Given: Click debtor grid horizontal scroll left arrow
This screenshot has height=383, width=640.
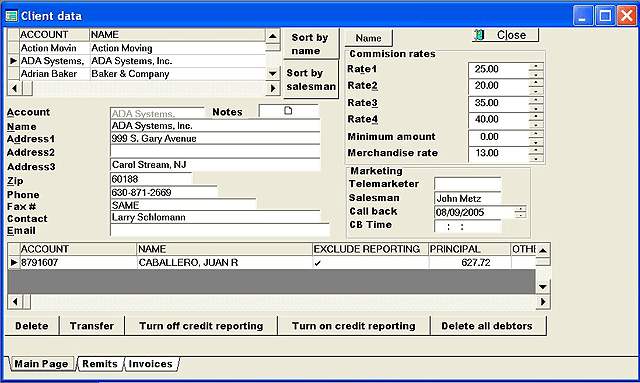Looking at the screenshot, I should click(x=15, y=302).
